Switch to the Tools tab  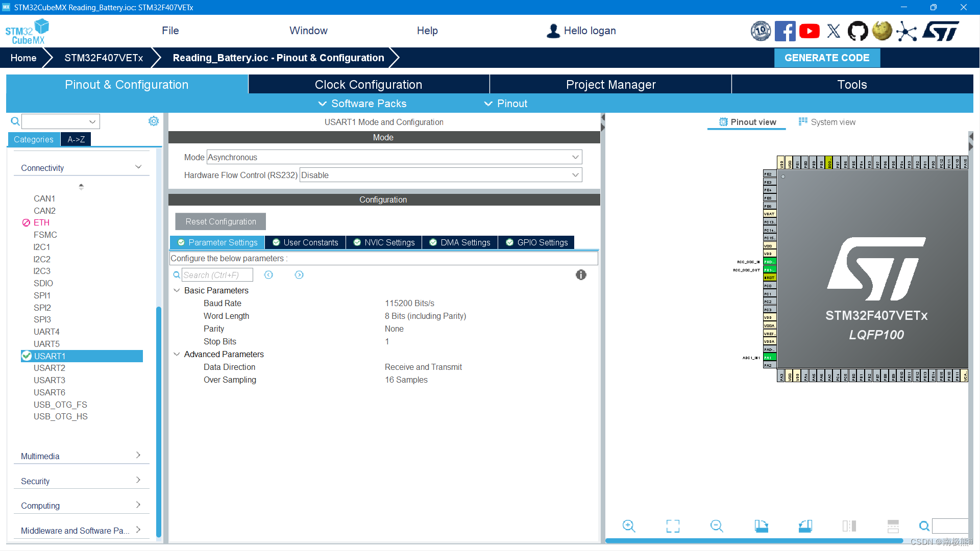point(852,84)
